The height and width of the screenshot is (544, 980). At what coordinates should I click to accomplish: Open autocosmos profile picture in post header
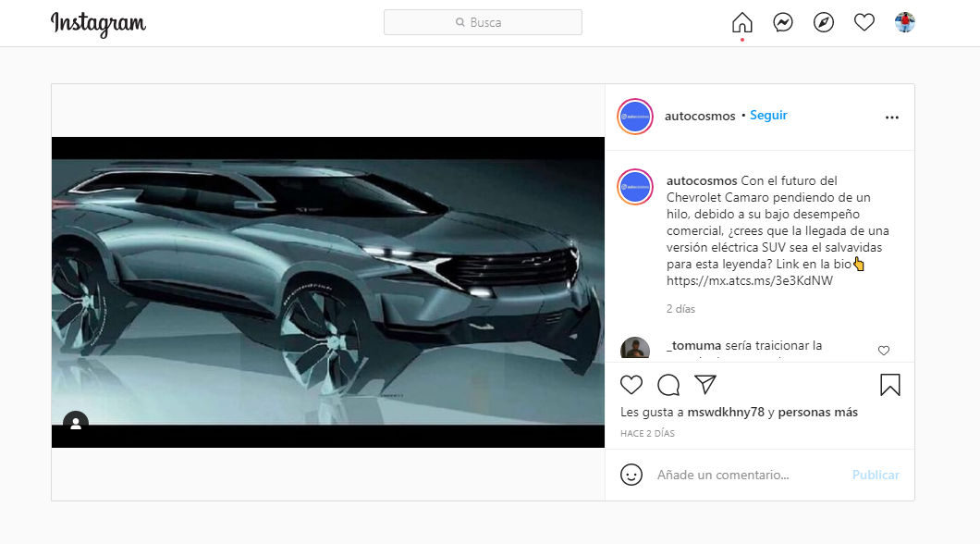(x=635, y=117)
